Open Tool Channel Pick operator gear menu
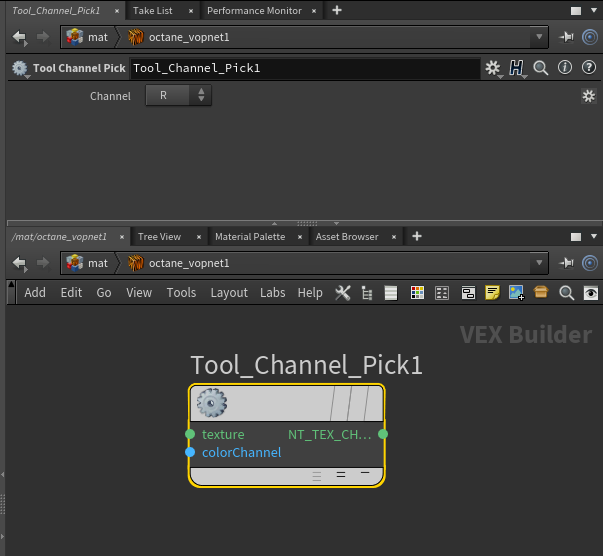 click(x=20, y=68)
